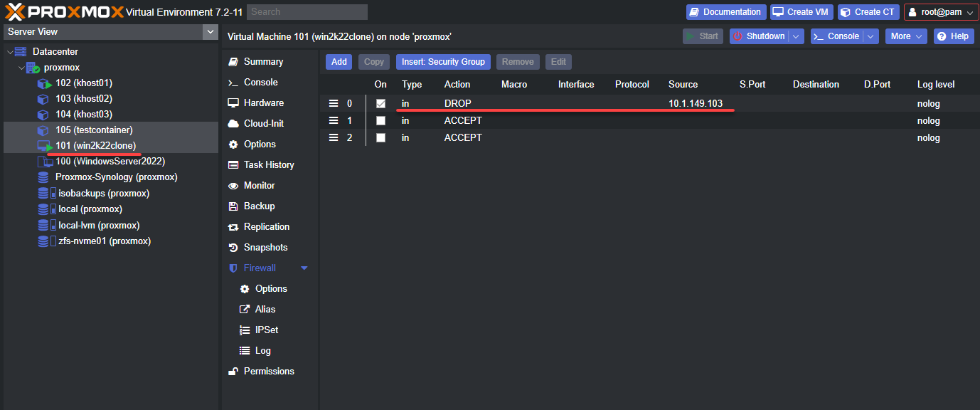
Task: Click the 100 (WindowsServer2022) monitor icon
Action: 44,162
